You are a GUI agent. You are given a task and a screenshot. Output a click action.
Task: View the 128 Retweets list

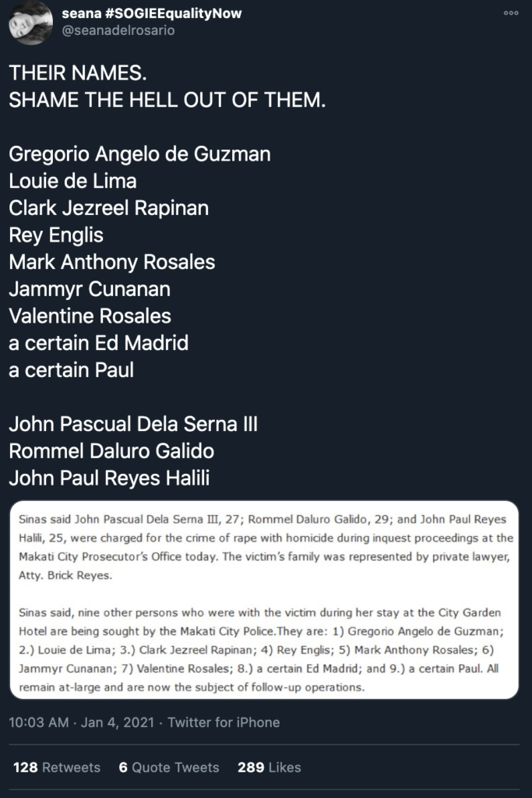point(56,768)
